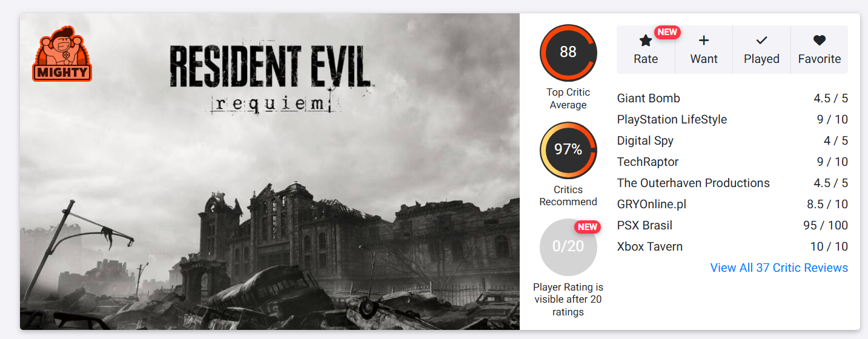Screen dimensions: 868x339
Task: Click the 97% Critics Recommend circle
Action: [568, 150]
